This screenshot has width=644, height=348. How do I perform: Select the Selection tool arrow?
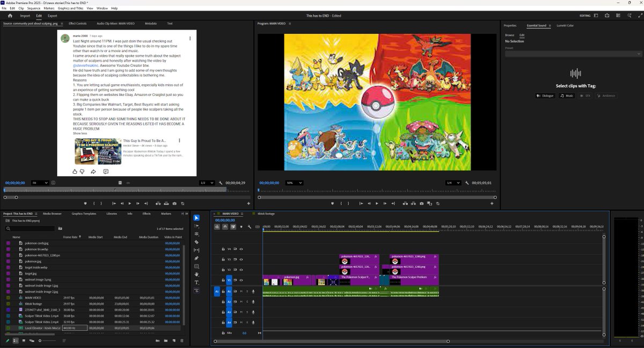196,218
